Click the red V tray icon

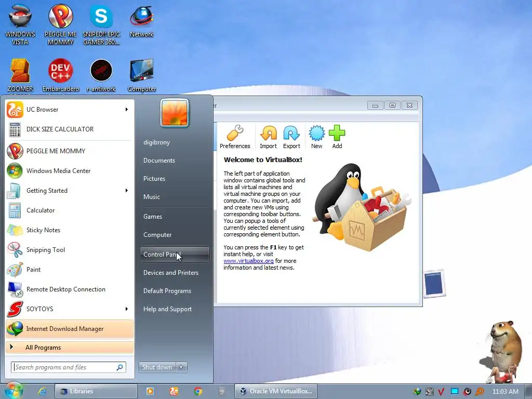click(441, 392)
